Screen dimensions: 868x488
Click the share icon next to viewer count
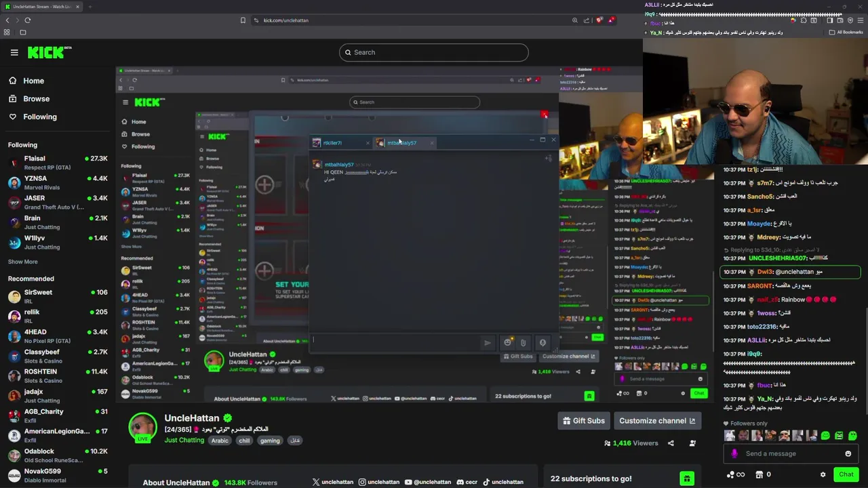click(671, 443)
